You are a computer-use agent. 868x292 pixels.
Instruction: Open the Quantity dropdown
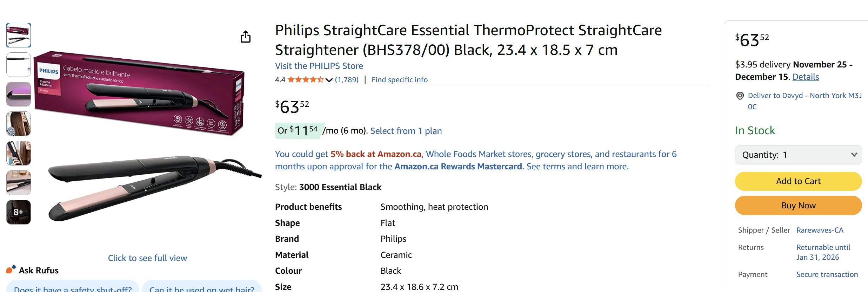click(x=799, y=155)
